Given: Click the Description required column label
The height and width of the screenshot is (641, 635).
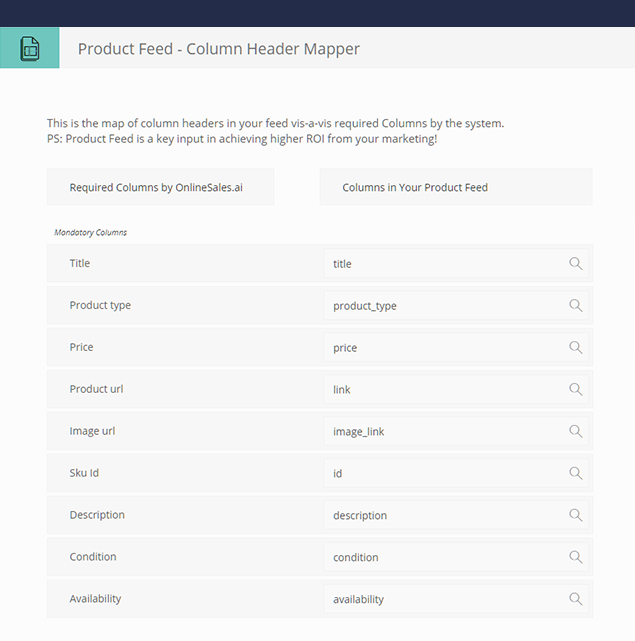Looking at the screenshot, I should pos(97,515).
